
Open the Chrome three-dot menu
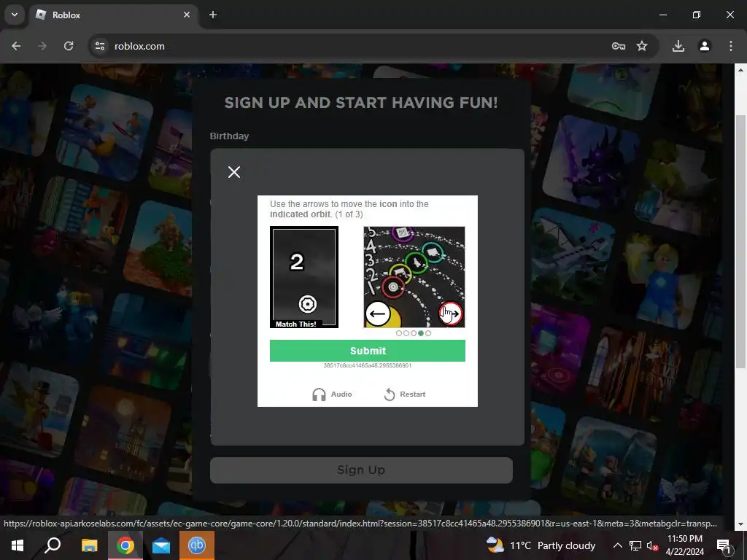(731, 46)
